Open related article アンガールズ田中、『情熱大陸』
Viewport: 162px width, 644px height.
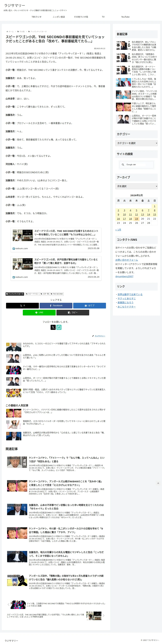click(x=56, y=582)
